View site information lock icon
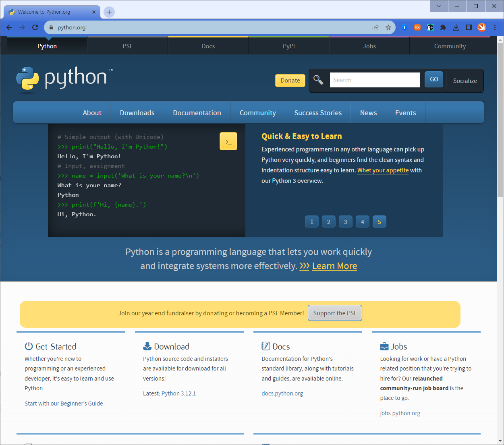The height and width of the screenshot is (445, 504). 51,27
